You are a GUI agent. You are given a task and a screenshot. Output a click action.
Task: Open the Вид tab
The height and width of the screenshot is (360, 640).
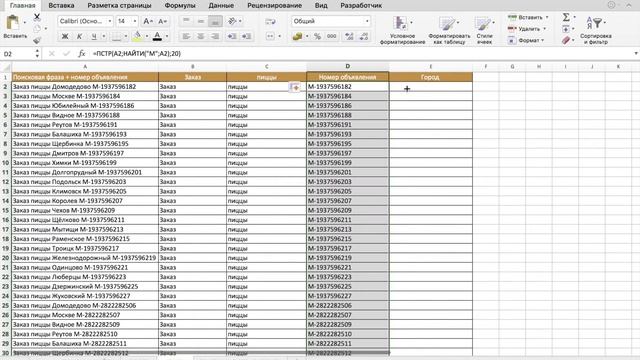coord(321,5)
